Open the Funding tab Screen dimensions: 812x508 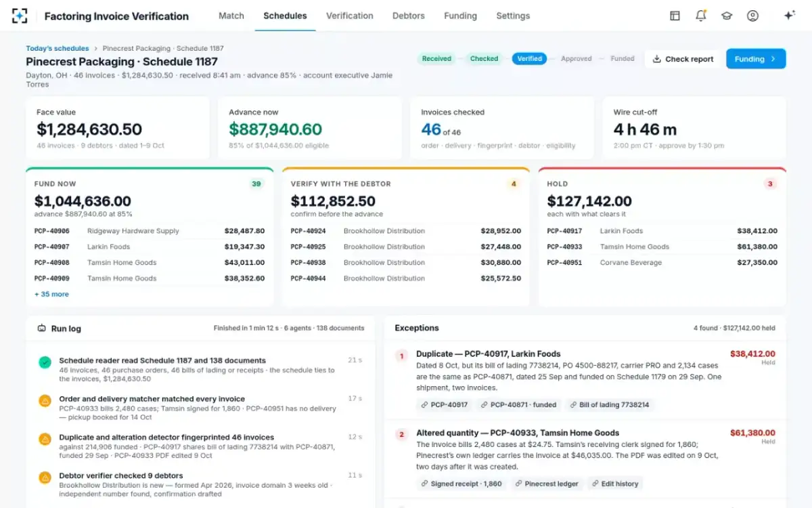point(460,16)
